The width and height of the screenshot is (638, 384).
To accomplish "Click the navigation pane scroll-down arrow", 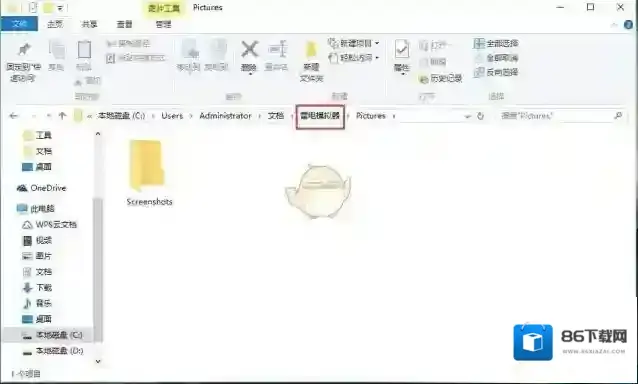I will (x=98, y=361).
